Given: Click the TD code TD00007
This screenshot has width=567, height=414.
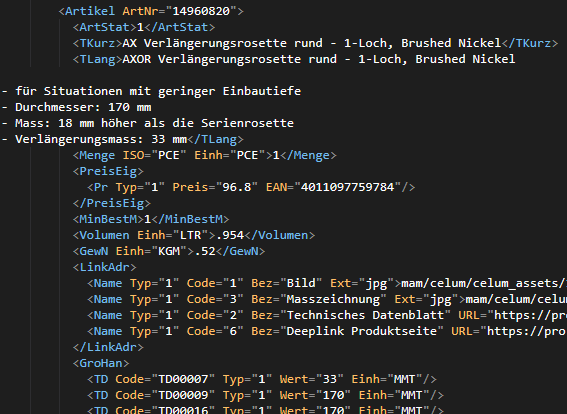Looking at the screenshot, I should pos(183,379).
